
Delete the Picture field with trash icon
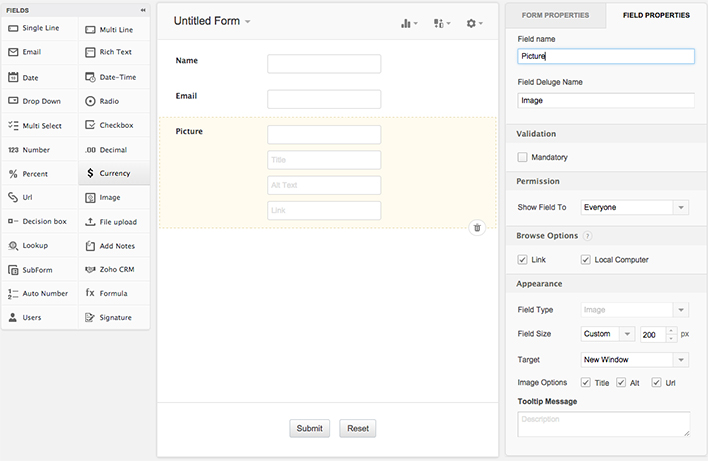tap(477, 227)
